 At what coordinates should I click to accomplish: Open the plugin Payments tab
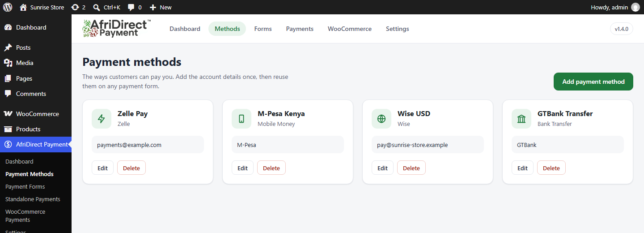300,29
